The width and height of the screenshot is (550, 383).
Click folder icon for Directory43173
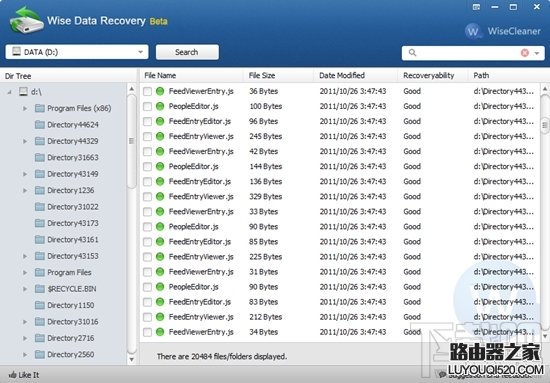coord(40,223)
